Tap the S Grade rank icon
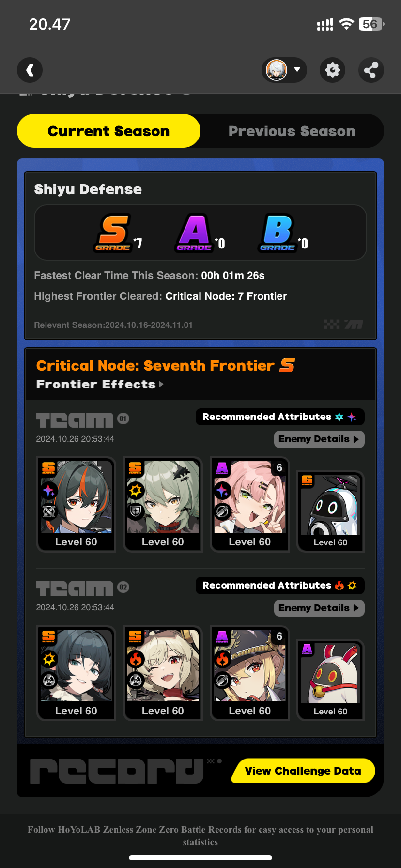 pyautogui.click(x=113, y=232)
